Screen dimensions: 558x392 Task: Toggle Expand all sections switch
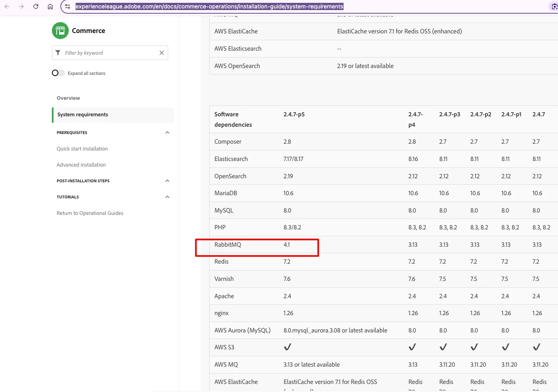[x=58, y=73]
